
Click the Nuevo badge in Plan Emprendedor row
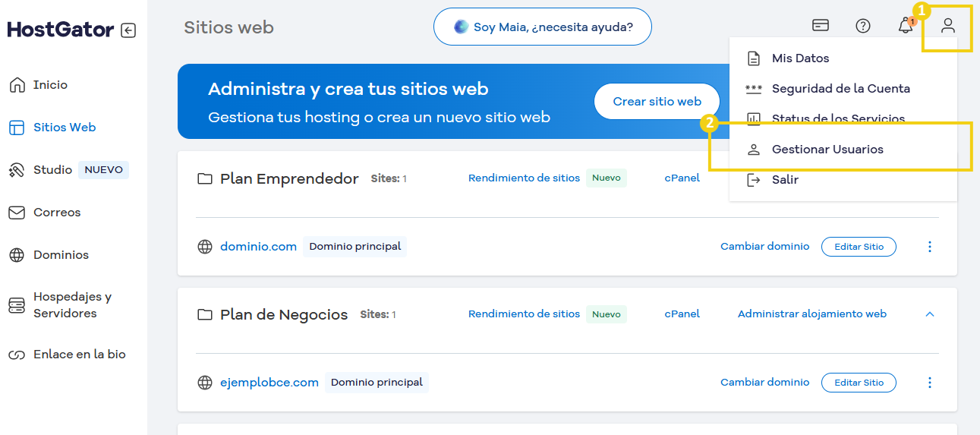coord(607,178)
